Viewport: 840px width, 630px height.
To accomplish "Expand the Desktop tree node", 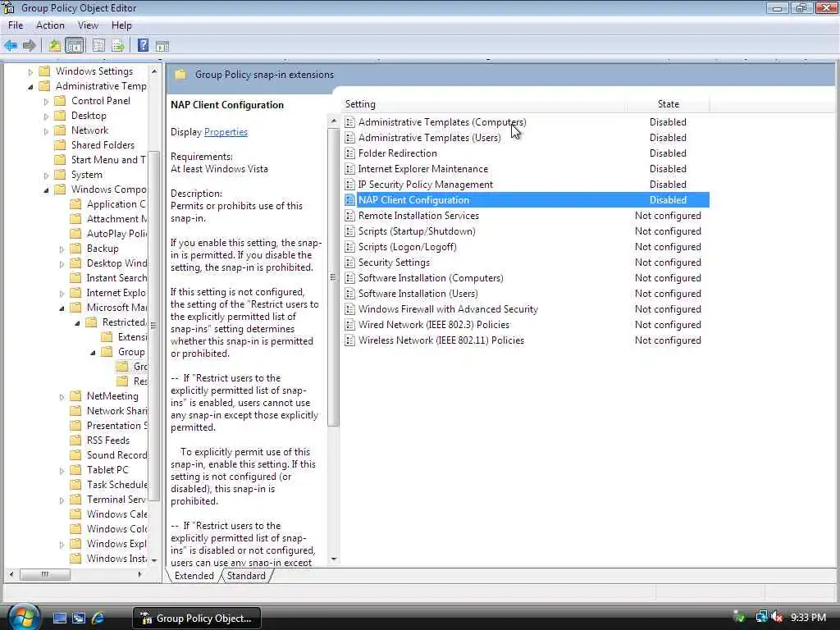I will [46, 116].
